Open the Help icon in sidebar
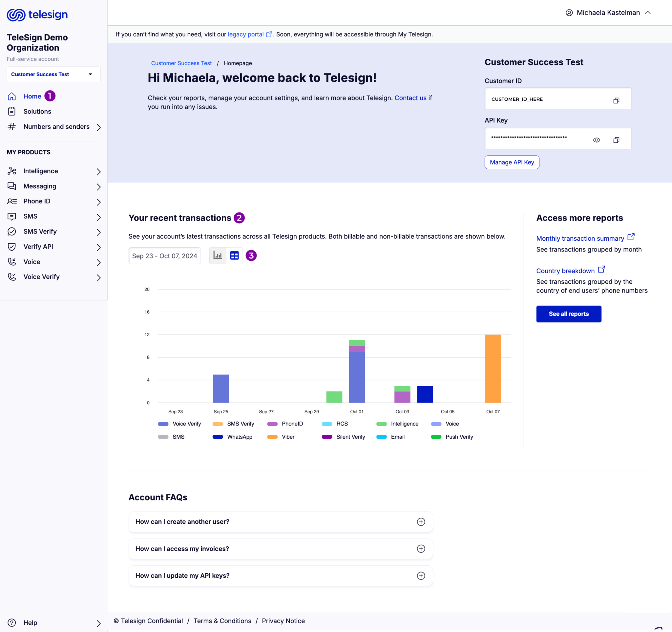672x632 pixels. 12,623
